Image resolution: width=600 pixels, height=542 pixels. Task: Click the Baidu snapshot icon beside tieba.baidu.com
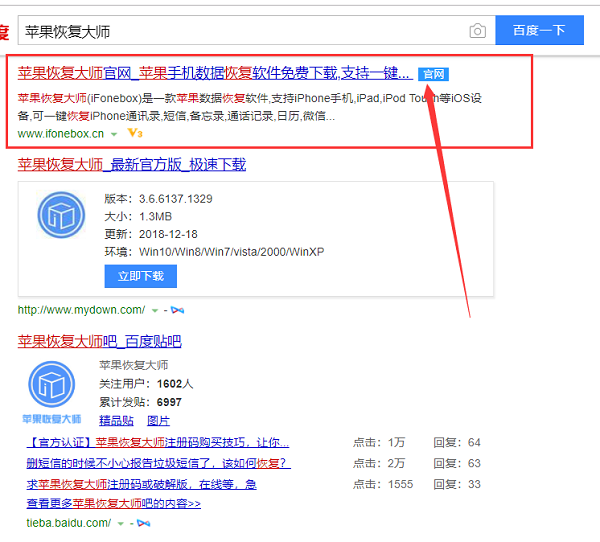(143, 523)
